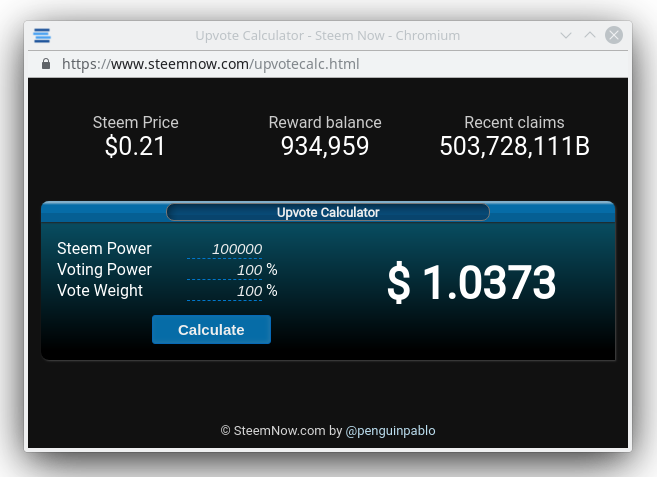Focus the Voting Power percentage field

pos(225,270)
